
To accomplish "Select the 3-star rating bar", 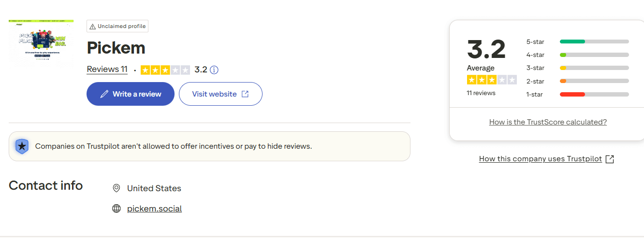I will pos(594,68).
